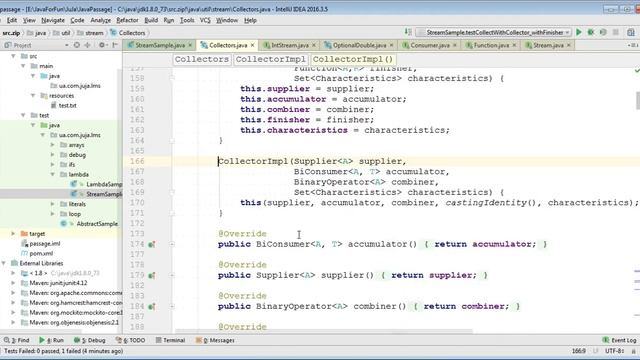Click UTF-8 encoding in status bar
640x360 pixels.
pos(614,351)
